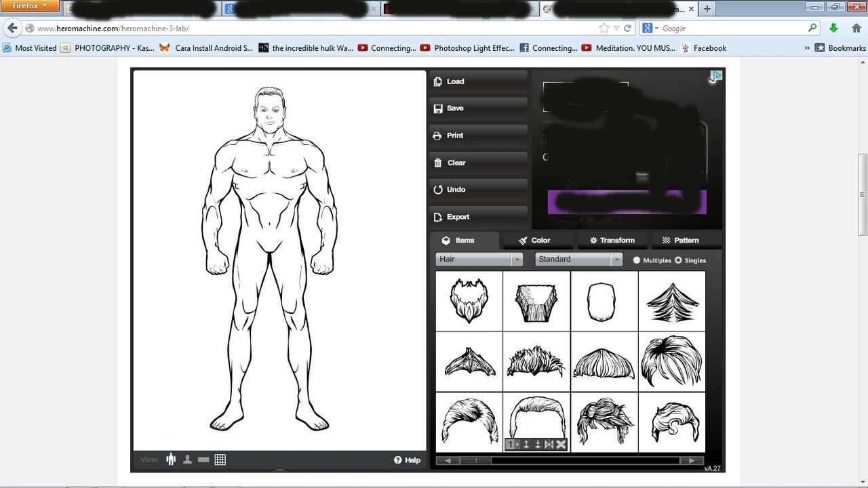Image resolution: width=868 pixels, height=488 pixels.
Task: Click the browser Back arrow
Action: [12, 28]
